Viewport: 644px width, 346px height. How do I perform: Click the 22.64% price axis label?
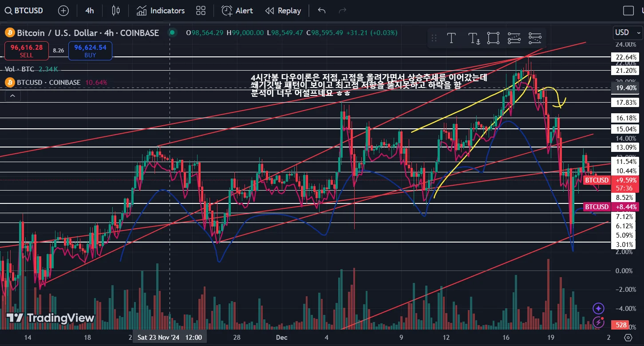point(626,57)
